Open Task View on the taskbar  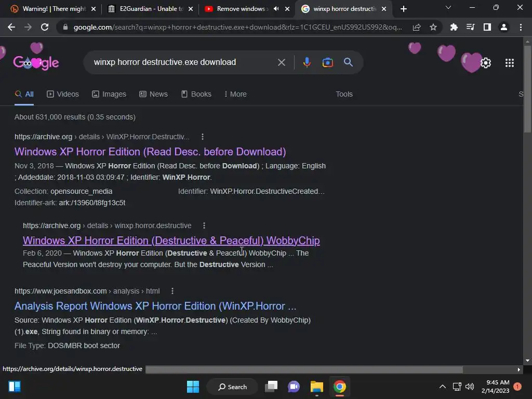point(271,387)
